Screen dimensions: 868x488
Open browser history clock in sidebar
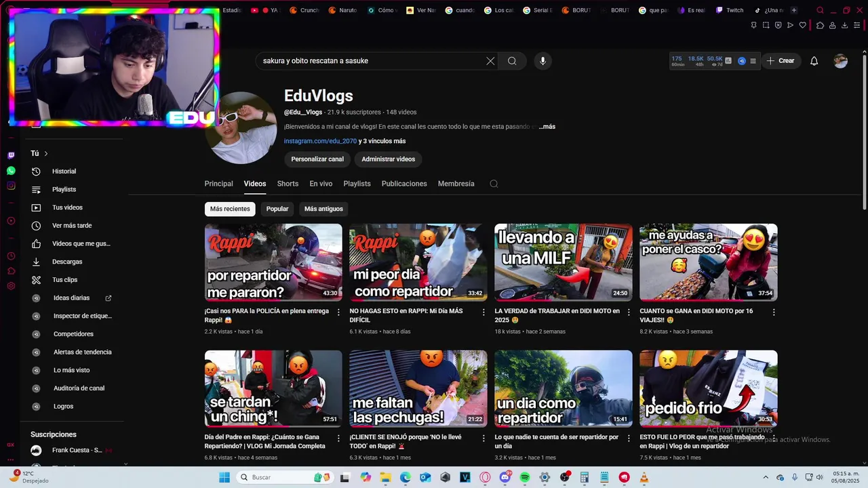pyautogui.click(x=11, y=256)
